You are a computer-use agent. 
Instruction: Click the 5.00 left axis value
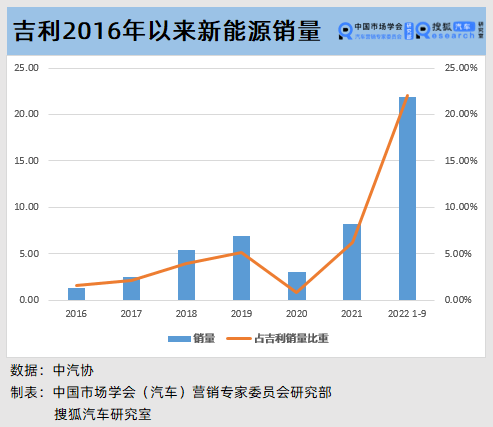click(29, 254)
